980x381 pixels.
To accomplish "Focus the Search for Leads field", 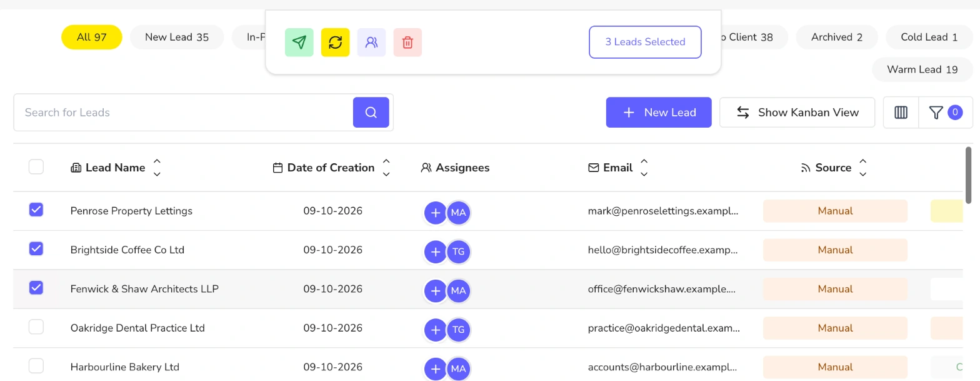I will tap(183, 113).
